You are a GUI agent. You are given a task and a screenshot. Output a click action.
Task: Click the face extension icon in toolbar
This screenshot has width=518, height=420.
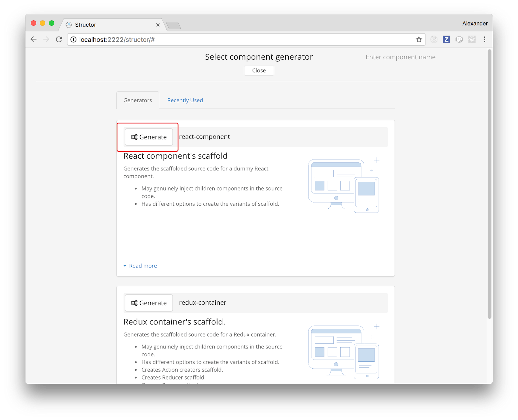pos(459,39)
